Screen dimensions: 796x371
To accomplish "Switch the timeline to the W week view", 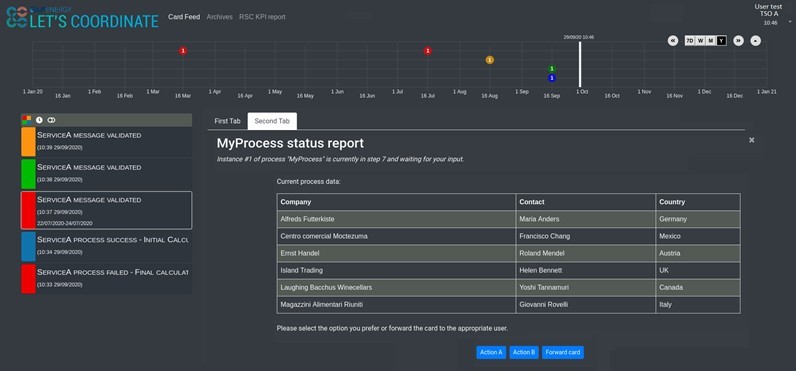I will tap(701, 41).
